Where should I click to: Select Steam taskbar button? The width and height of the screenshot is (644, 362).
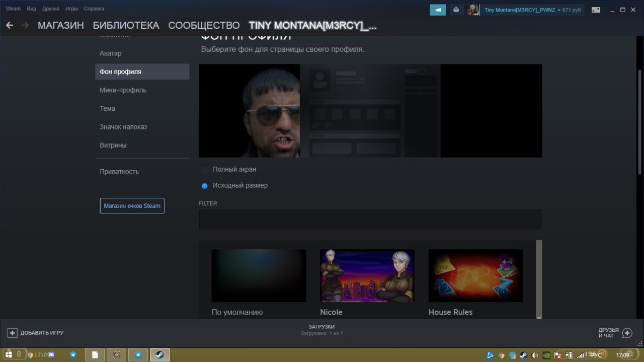pyautogui.click(x=159, y=355)
